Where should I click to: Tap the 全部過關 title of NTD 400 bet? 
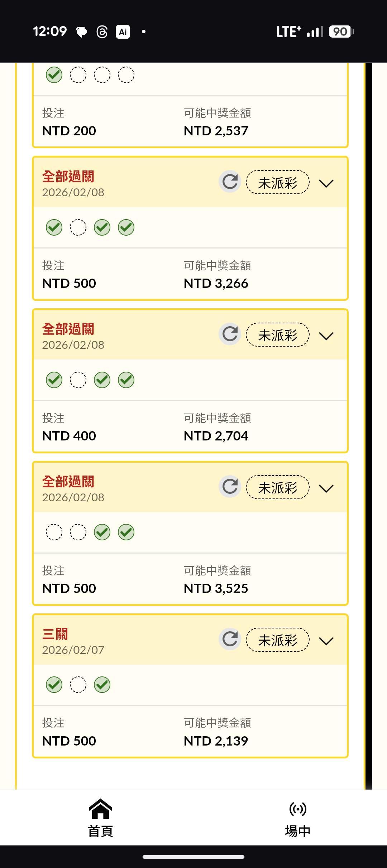pyautogui.click(x=68, y=329)
